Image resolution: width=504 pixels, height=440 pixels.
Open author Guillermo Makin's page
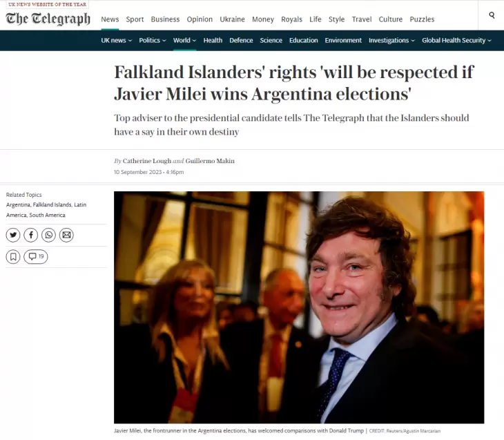coord(210,161)
